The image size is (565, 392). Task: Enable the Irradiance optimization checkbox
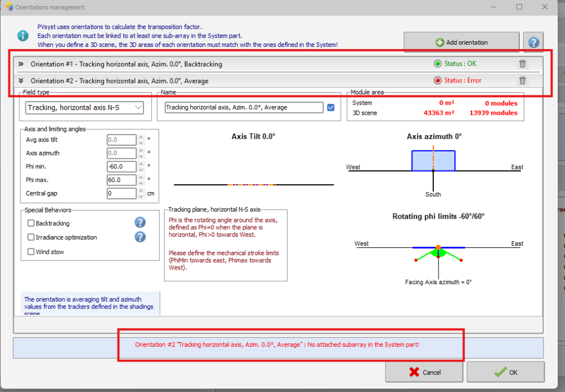(31, 238)
